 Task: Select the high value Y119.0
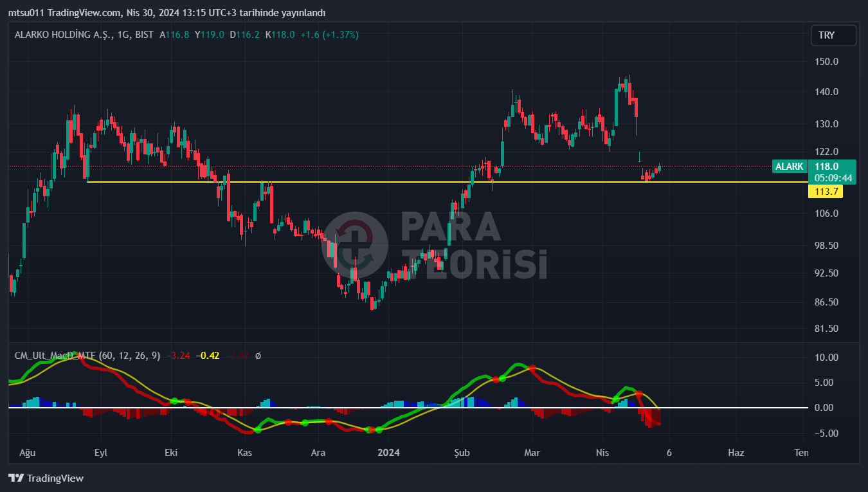(210, 35)
